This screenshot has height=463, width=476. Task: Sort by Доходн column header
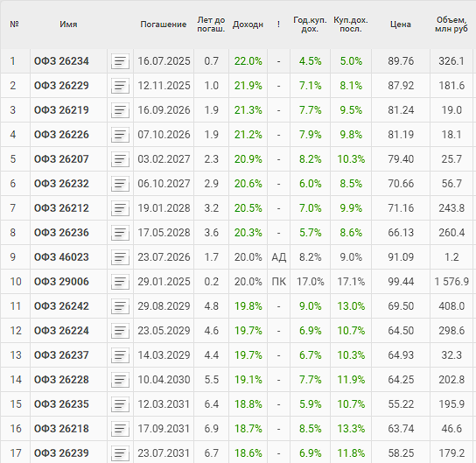[248, 25]
